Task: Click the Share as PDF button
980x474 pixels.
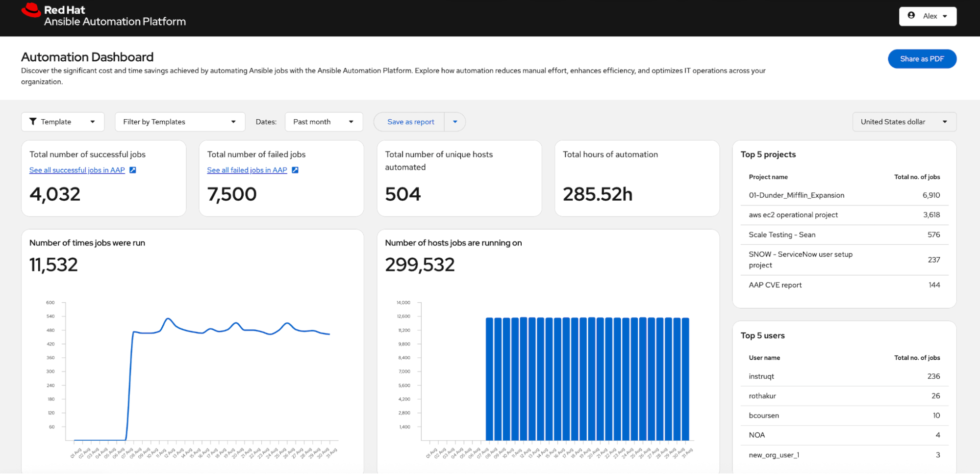Action: coord(922,59)
